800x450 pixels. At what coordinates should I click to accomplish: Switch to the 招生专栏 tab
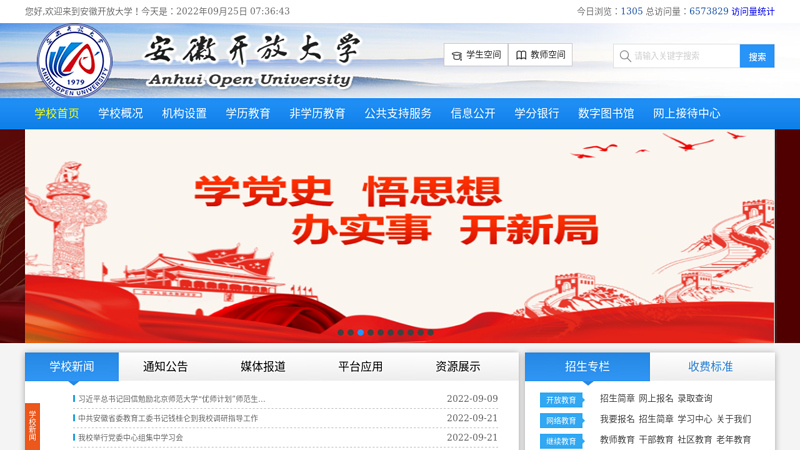coord(587,366)
